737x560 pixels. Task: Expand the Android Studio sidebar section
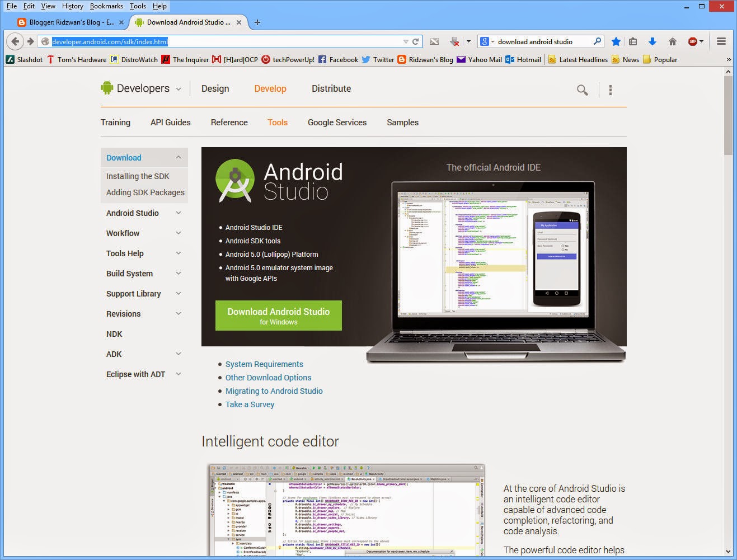point(179,213)
